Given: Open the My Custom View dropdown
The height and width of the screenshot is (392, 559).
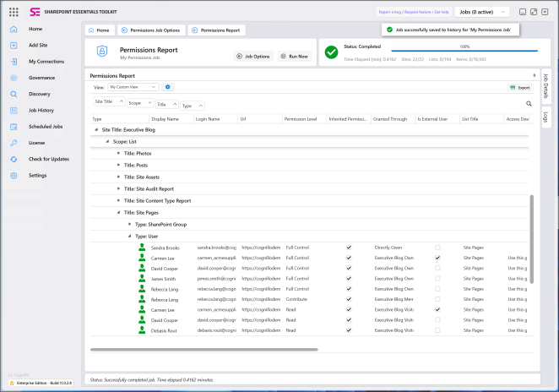Looking at the screenshot, I should coord(133,87).
